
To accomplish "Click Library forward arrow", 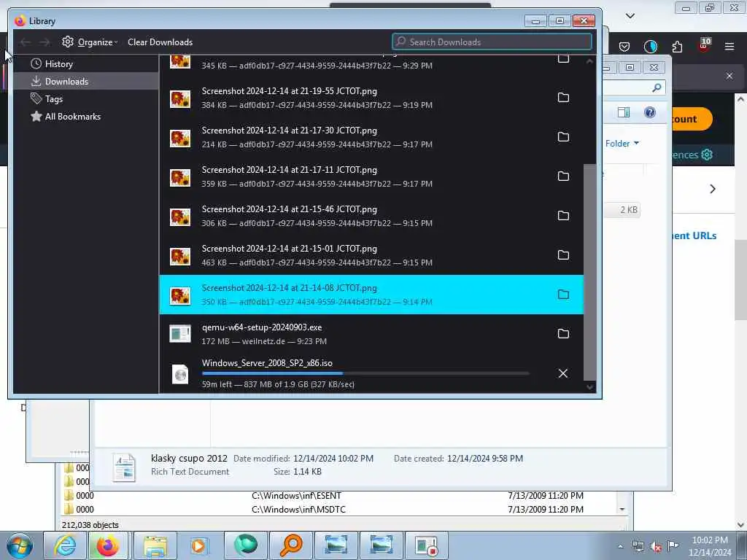I will (x=44, y=42).
